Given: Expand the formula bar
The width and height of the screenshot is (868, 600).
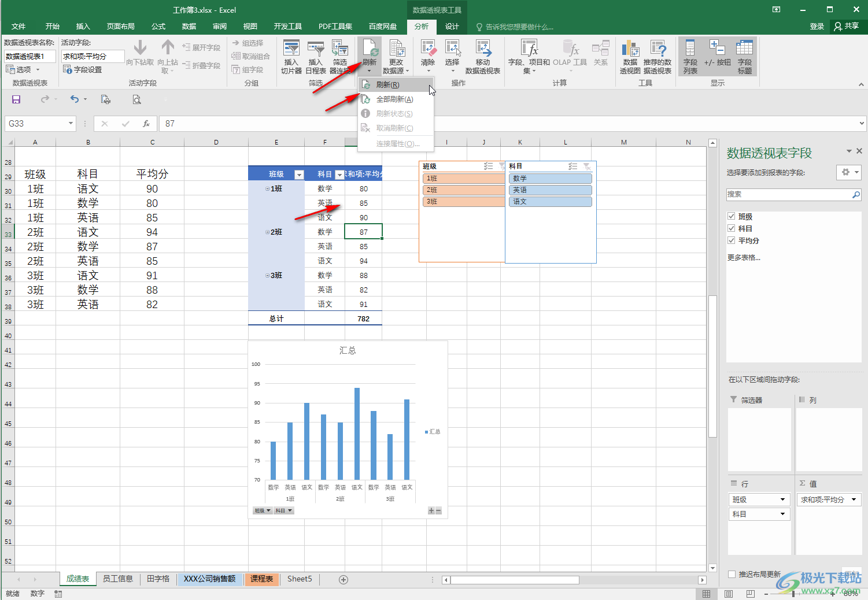Looking at the screenshot, I should pos(862,123).
